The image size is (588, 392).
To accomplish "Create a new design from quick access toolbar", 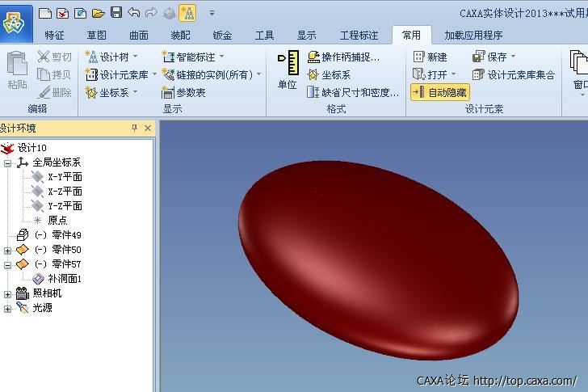I will click(45, 14).
